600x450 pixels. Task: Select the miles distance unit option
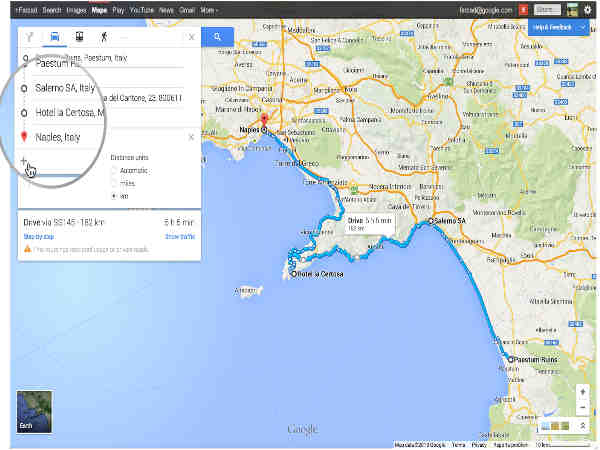tap(113, 183)
